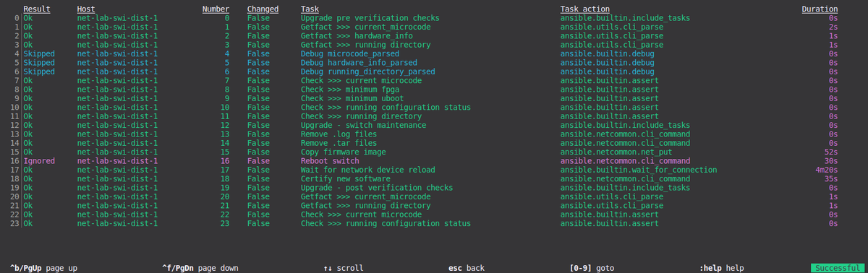The width and height of the screenshot is (868, 273).
Task: Select 'Certify new software' task
Action: pyautogui.click(x=345, y=178)
